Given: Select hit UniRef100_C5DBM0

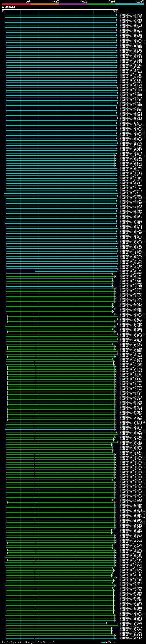Looking at the screenshot, I should click(131, 278).
